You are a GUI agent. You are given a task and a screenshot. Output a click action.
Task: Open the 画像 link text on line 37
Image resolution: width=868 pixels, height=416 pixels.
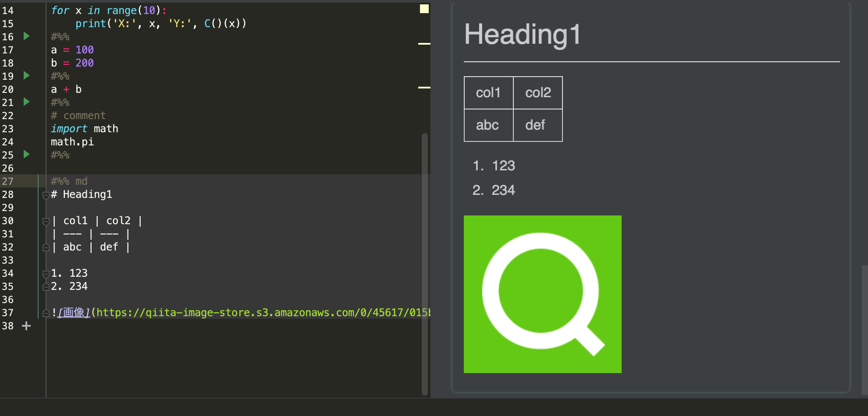[74, 312]
